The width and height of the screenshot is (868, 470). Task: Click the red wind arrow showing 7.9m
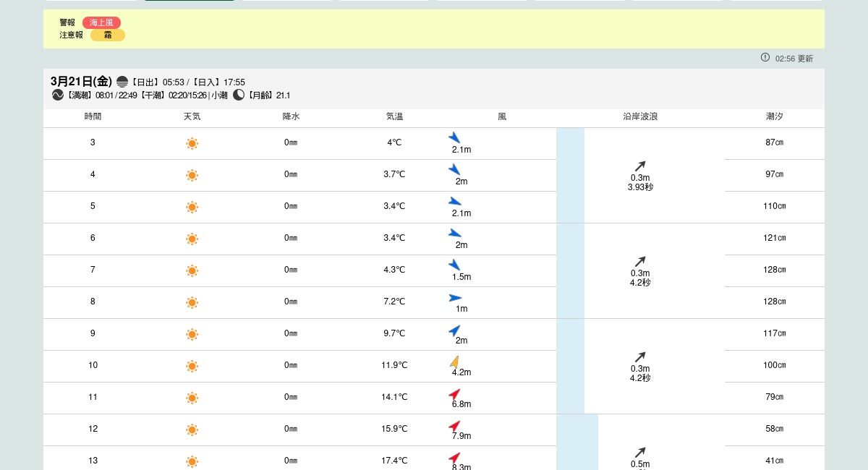[x=454, y=426]
